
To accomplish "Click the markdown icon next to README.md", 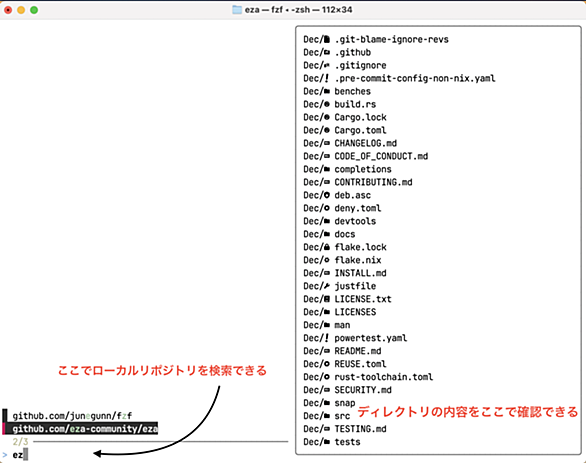I will click(327, 351).
